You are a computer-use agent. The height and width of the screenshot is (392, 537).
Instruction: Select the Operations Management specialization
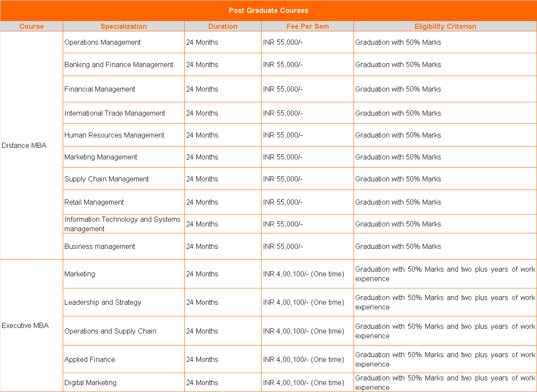[102, 42]
